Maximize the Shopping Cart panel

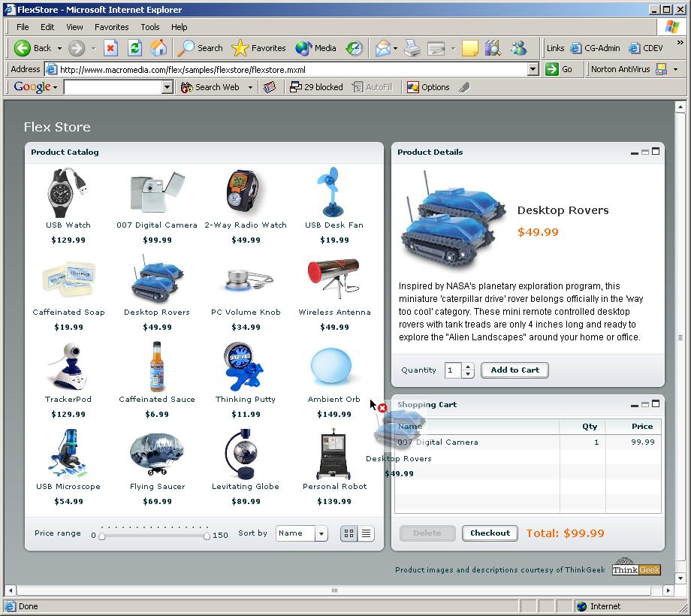656,403
